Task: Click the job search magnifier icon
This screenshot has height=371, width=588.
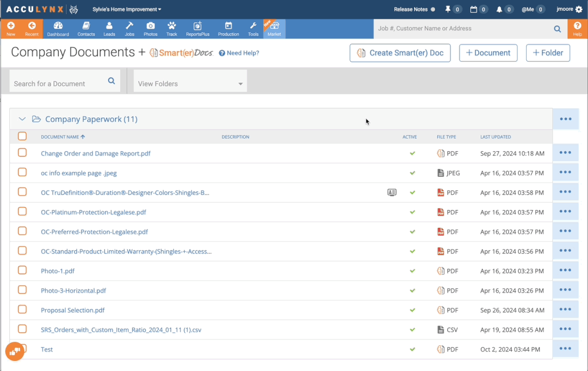Action: click(558, 29)
